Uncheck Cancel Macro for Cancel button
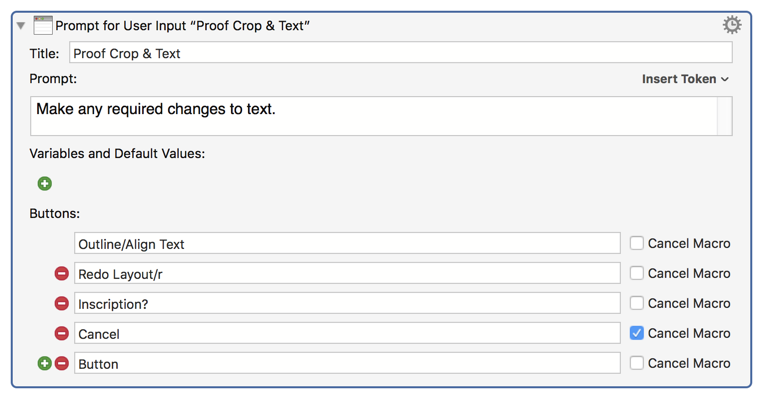The height and width of the screenshot is (402, 763). pyautogui.click(x=636, y=333)
